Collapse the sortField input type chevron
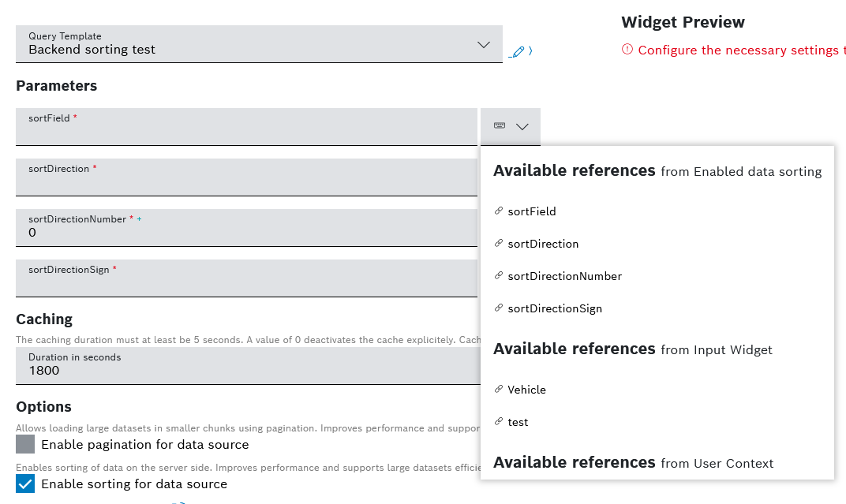The height and width of the screenshot is (504, 846). pos(522,126)
